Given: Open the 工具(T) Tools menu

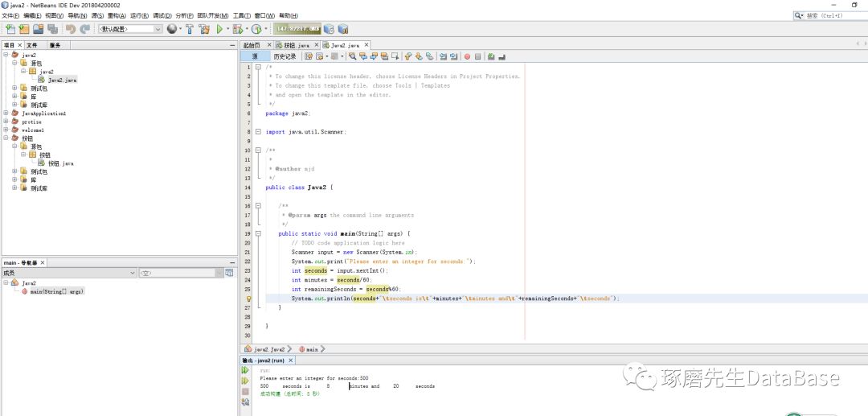Looking at the screenshot, I should (243, 15).
